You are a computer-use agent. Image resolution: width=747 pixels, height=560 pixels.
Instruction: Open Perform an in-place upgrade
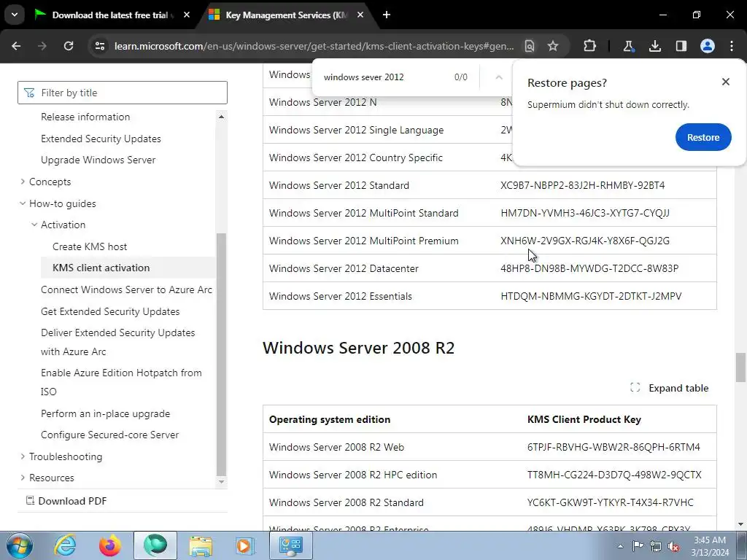pyautogui.click(x=105, y=413)
